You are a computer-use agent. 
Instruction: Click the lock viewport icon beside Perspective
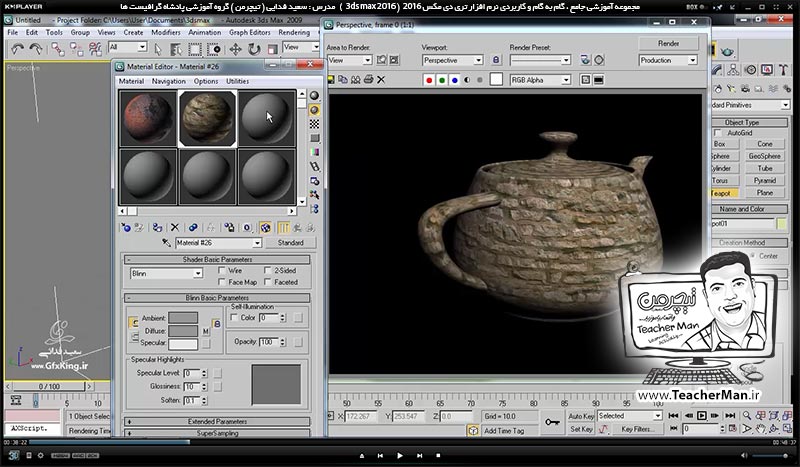coord(496,60)
